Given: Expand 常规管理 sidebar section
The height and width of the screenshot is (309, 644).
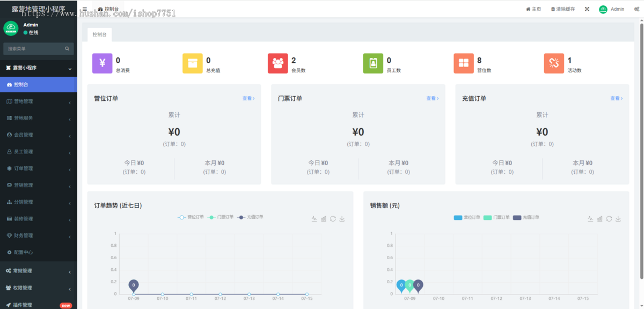Looking at the screenshot, I should click(x=39, y=271).
